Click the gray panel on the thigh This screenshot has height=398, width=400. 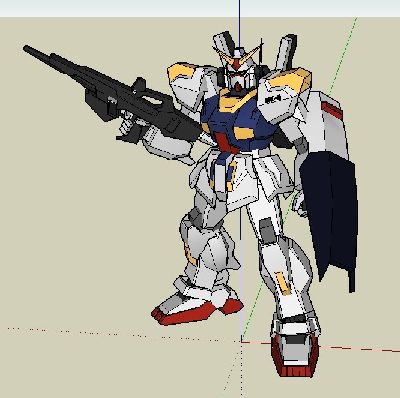point(266,228)
